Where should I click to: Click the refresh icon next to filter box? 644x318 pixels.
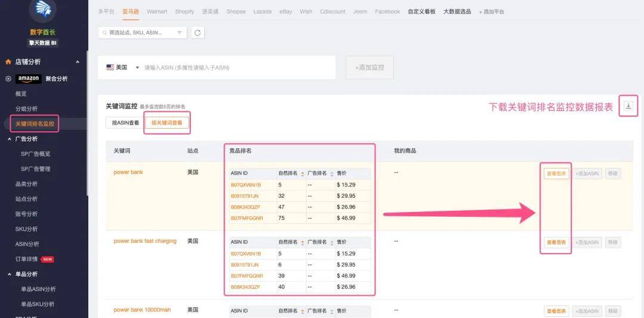click(197, 33)
